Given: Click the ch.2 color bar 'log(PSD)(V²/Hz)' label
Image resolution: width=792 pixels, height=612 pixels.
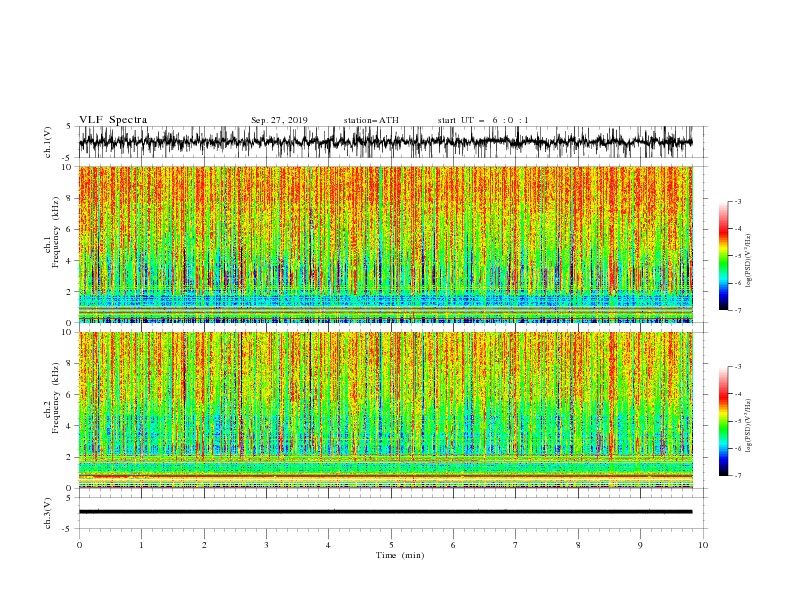Looking at the screenshot, I should tap(748, 425).
